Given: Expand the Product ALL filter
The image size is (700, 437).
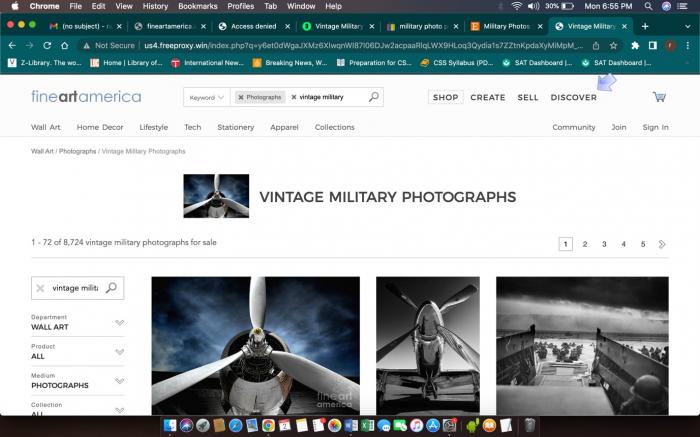Looking at the screenshot, I should point(77,351).
